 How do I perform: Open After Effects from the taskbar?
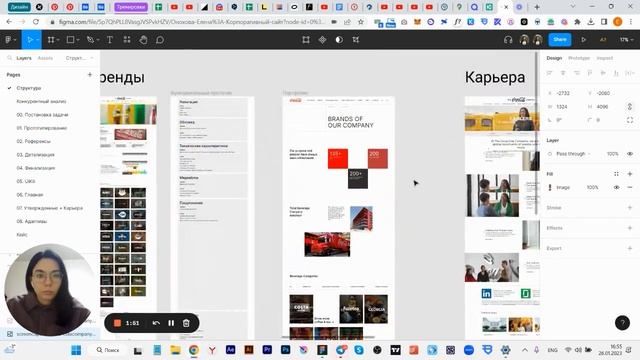[x=230, y=350]
